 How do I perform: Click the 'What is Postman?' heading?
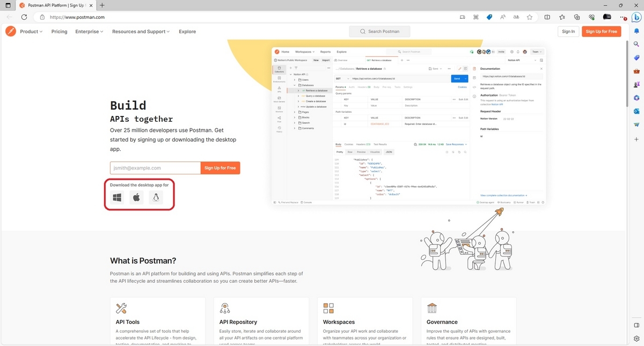point(143,261)
